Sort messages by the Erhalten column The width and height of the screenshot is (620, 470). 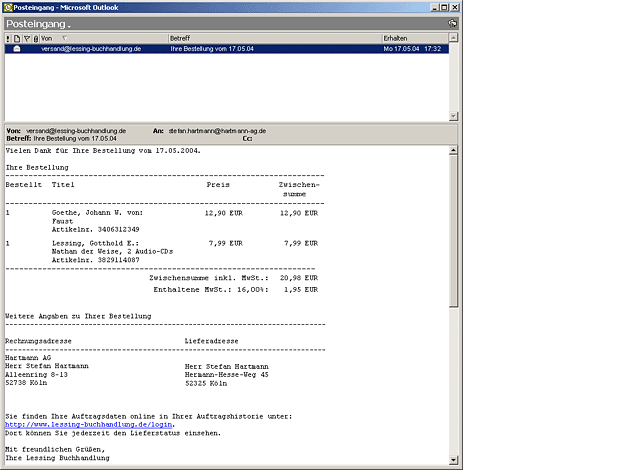tap(415, 38)
